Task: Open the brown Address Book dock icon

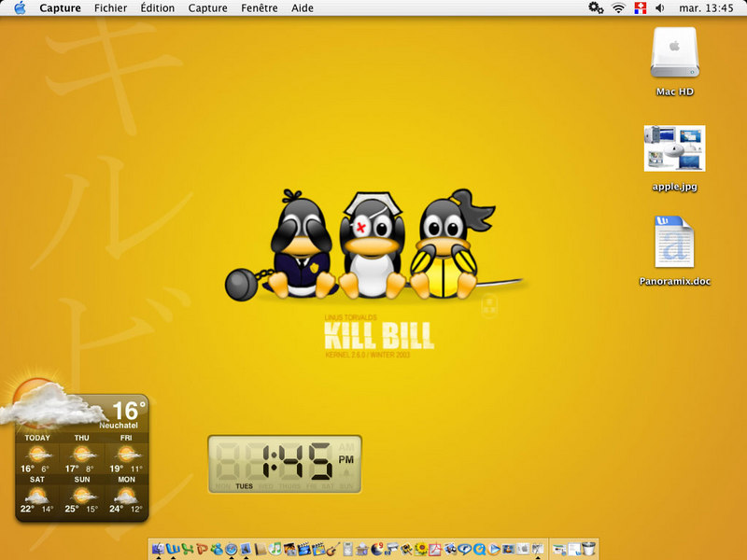Action: click(261, 549)
